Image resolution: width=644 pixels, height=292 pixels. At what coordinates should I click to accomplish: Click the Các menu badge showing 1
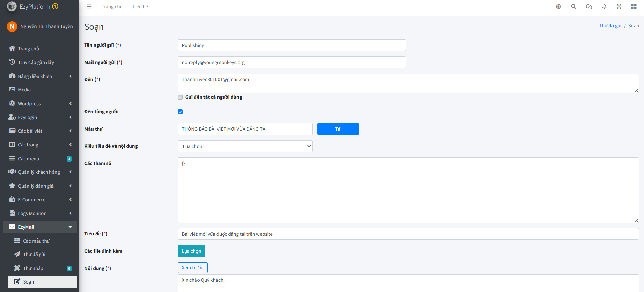point(69,159)
